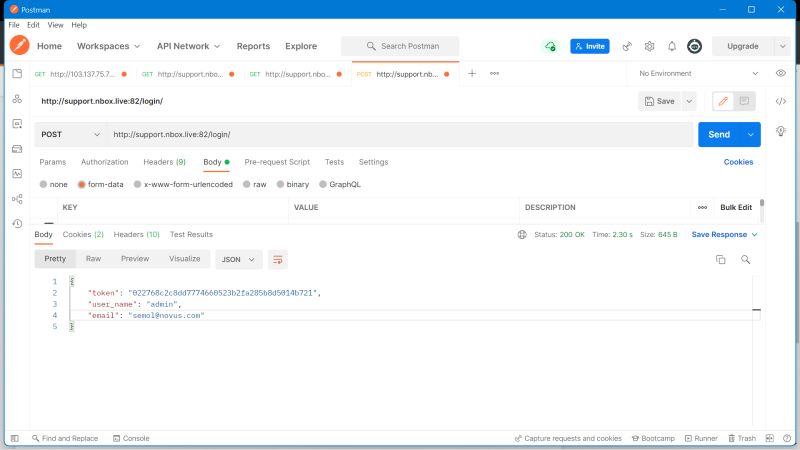Open the View menu
Image resolution: width=800 pixels, height=450 pixels.
55,25
